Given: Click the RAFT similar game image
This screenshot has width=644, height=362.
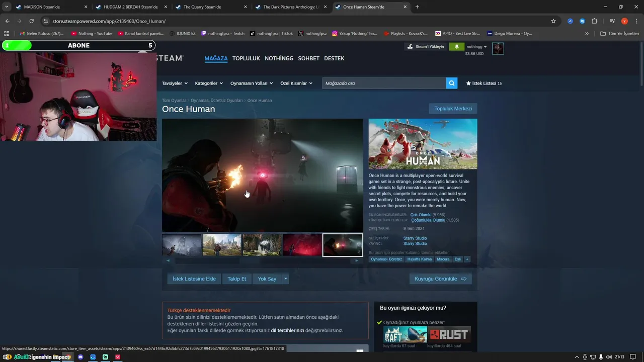Looking at the screenshot, I should point(405,334).
